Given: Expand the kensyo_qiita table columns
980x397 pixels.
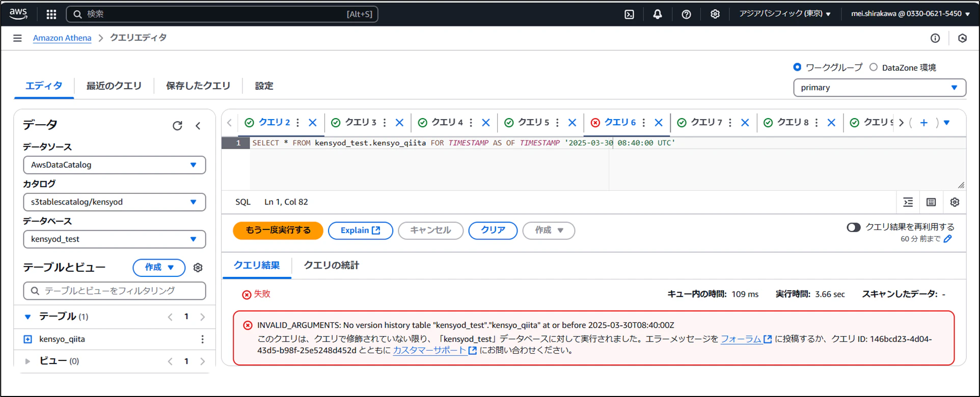Looking at the screenshot, I should coord(28,339).
